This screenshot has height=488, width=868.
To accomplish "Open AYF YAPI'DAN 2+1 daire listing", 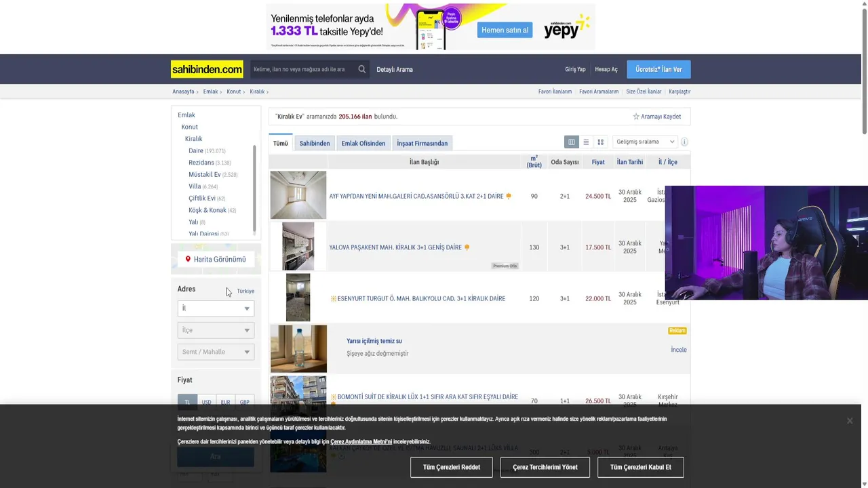I will click(416, 196).
